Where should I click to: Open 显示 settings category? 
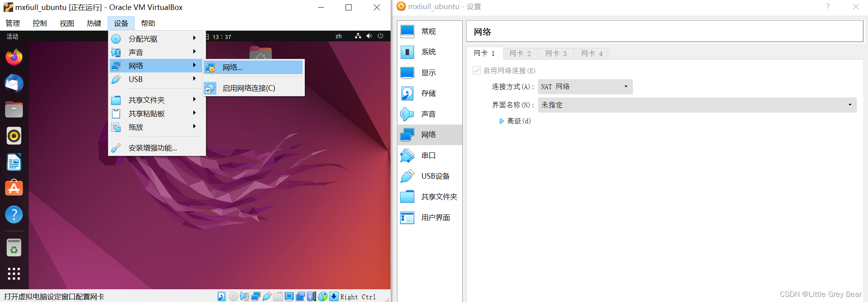pos(430,73)
